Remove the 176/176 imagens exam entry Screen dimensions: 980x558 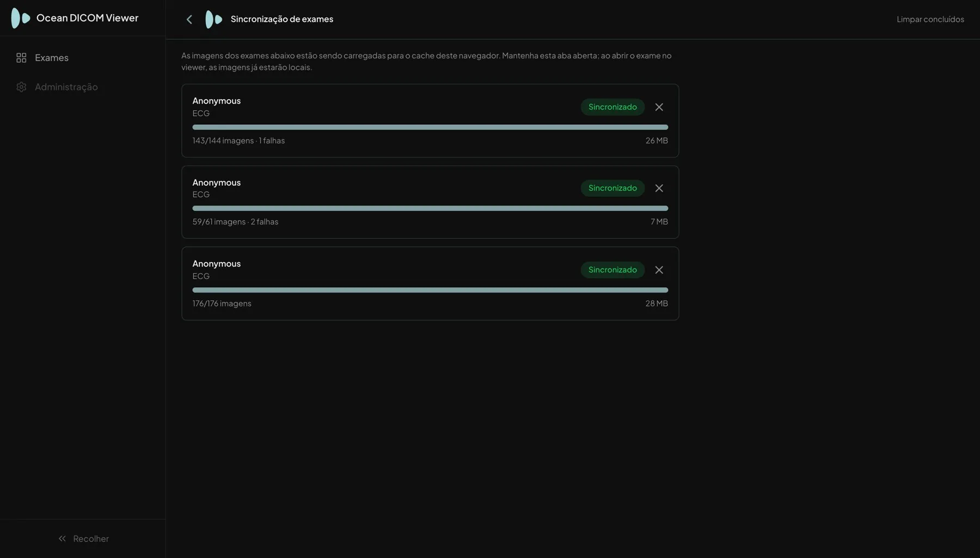click(x=659, y=270)
